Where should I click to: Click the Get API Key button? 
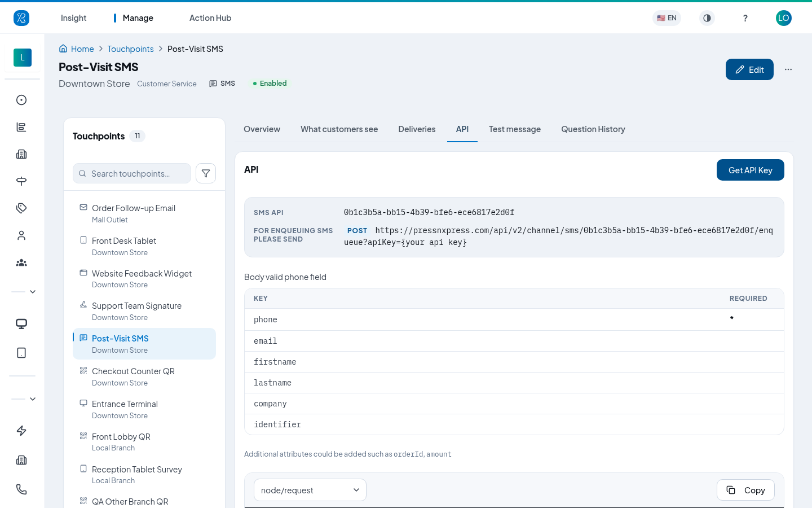click(x=751, y=170)
